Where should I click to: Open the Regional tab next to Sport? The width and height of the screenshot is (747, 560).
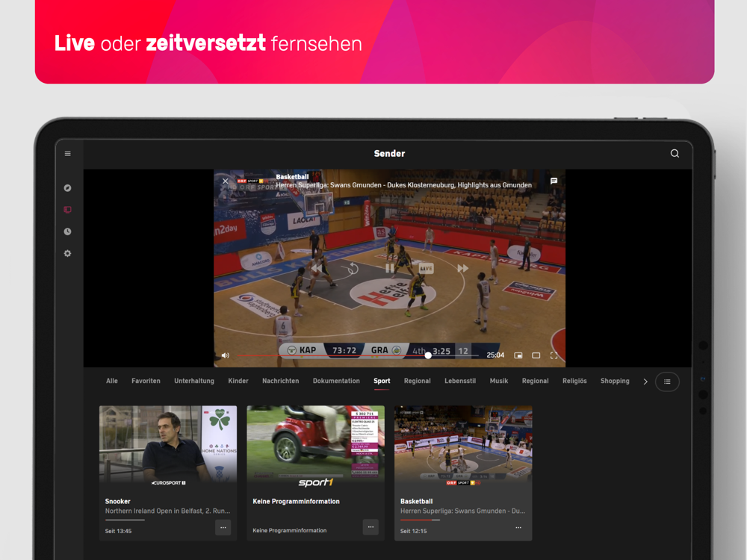point(418,381)
